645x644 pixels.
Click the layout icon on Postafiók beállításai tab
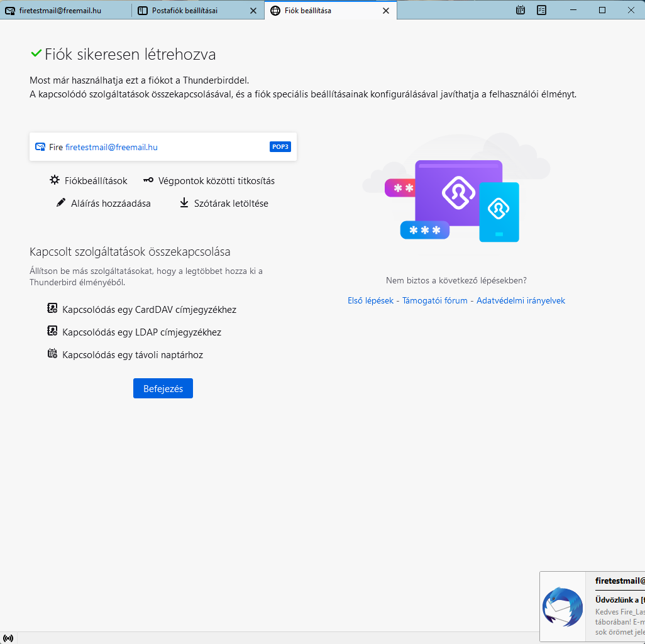pos(142,11)
